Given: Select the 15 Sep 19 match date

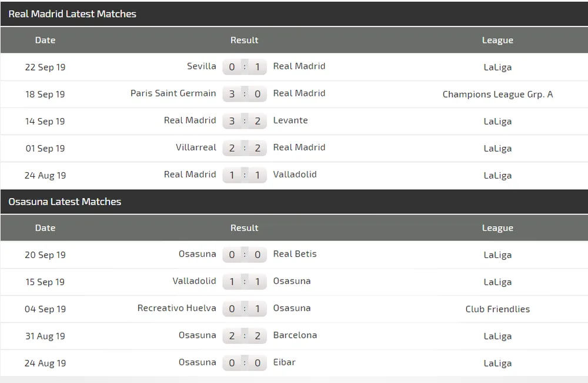Looking at the screenshot, I should tap(45, 282).
